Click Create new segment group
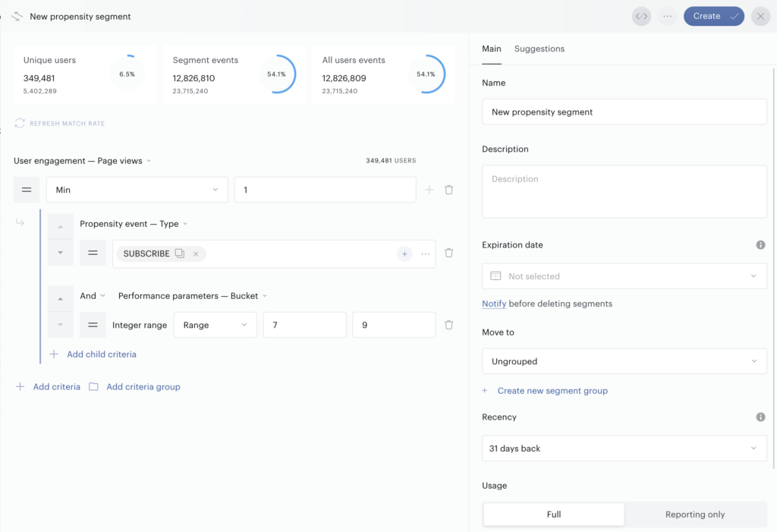The image size is (777, 532). pos(545,391)
